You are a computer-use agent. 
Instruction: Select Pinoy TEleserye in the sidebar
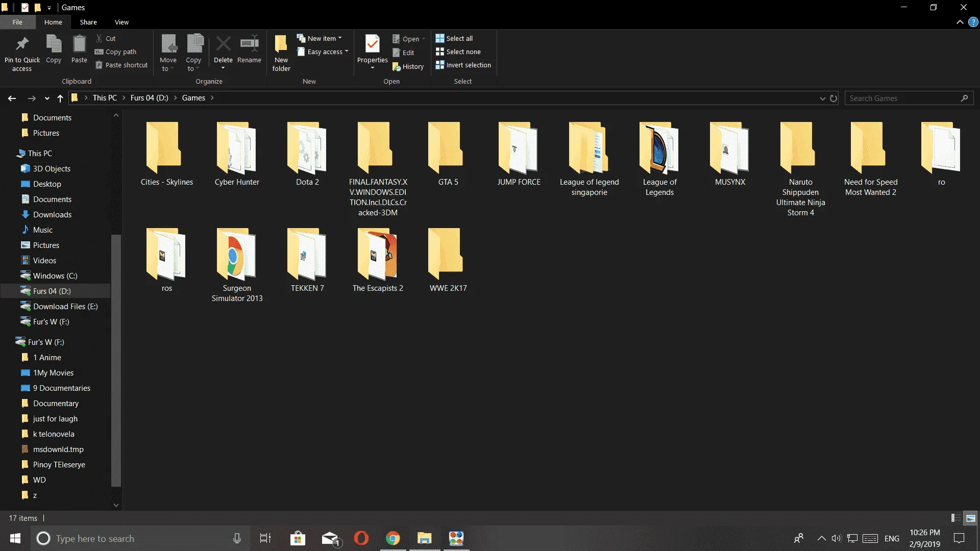59,464
